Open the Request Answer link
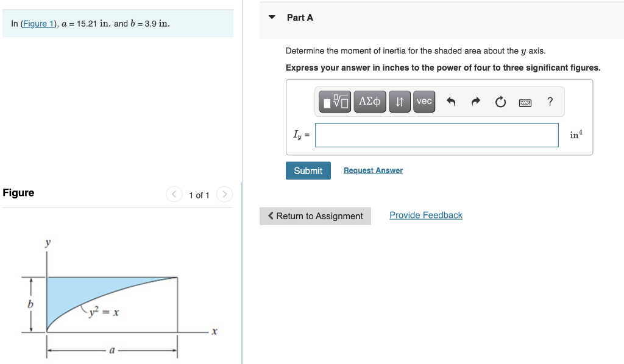 point(372,170)
